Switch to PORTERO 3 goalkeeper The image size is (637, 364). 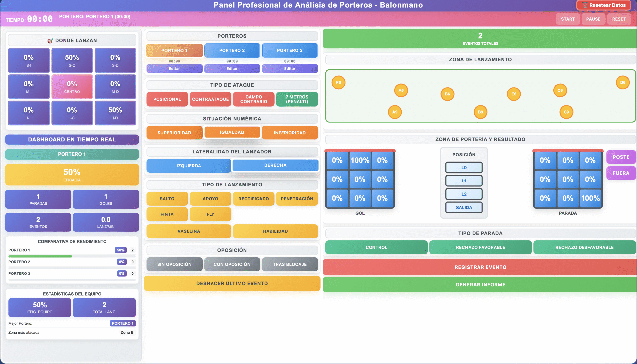point(289,50)
